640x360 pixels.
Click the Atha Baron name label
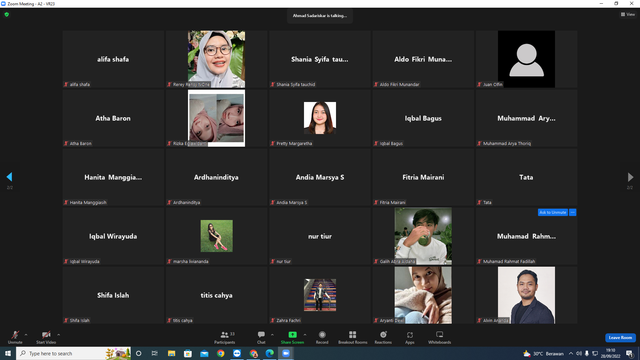pos(80,143)
